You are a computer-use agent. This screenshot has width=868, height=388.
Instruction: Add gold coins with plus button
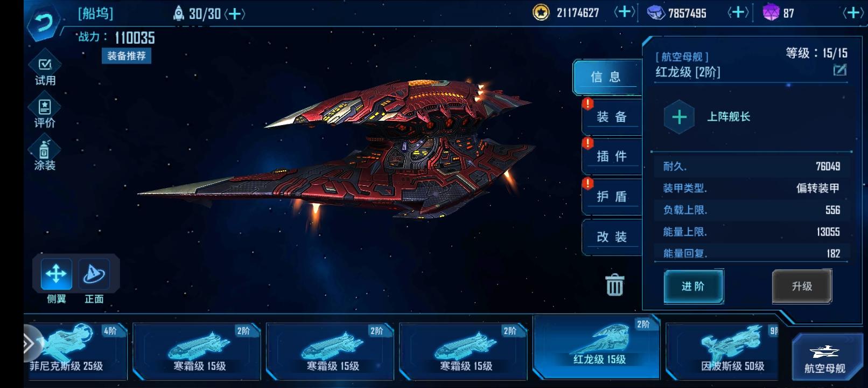pos(625,12)
